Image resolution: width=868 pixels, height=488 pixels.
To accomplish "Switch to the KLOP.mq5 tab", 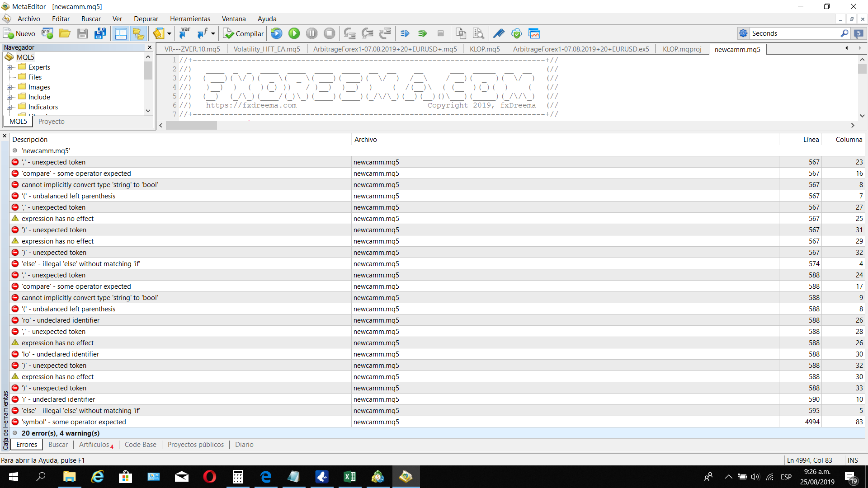I will point(485,49).
